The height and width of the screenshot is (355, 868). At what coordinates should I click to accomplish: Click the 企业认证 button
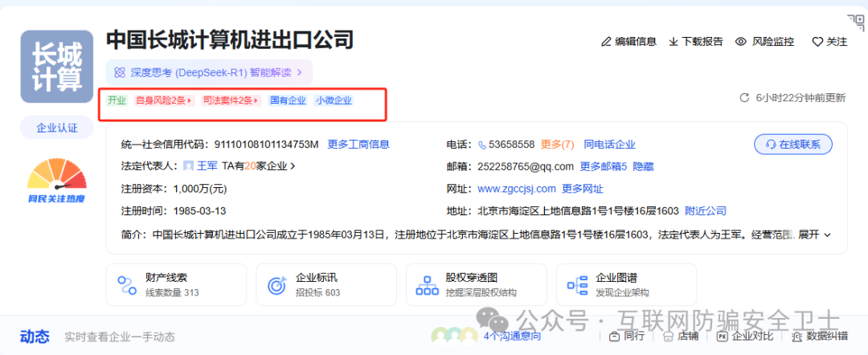pyautogui.click(x=56, y=128)
